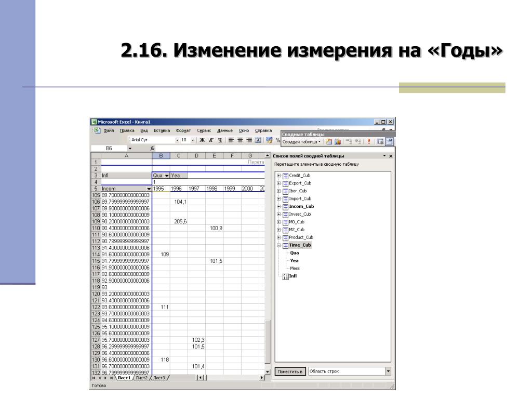Click the Format Report icon in pivot toolbar
The width and height of the screenshot is (532, 399).
point(329,142)
